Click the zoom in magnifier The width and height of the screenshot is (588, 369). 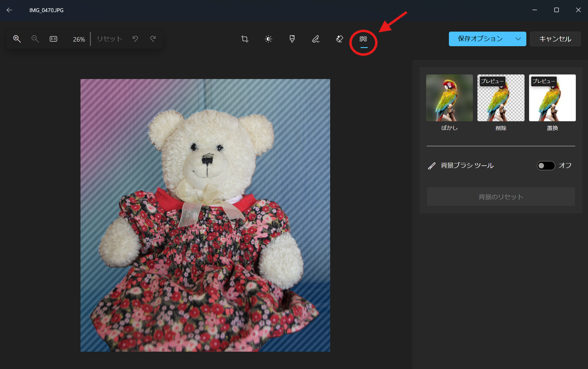[x=17, y=39]
